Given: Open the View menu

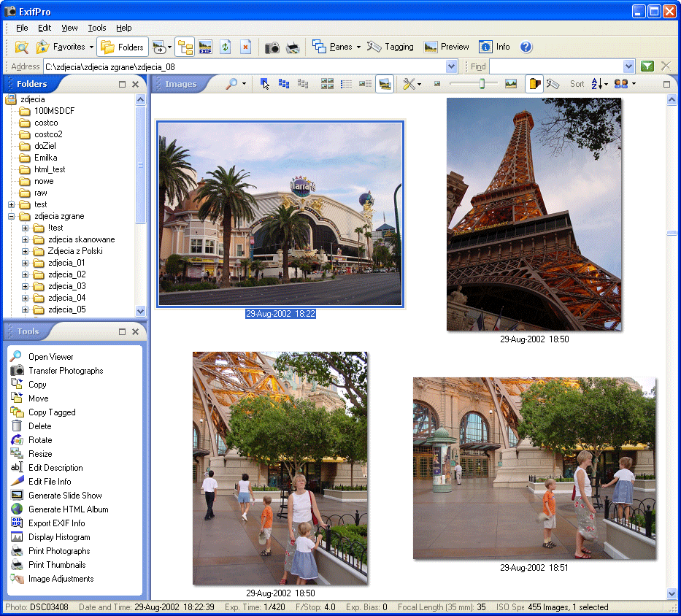Looking at the screenshot, I should (x=69, y=28).
